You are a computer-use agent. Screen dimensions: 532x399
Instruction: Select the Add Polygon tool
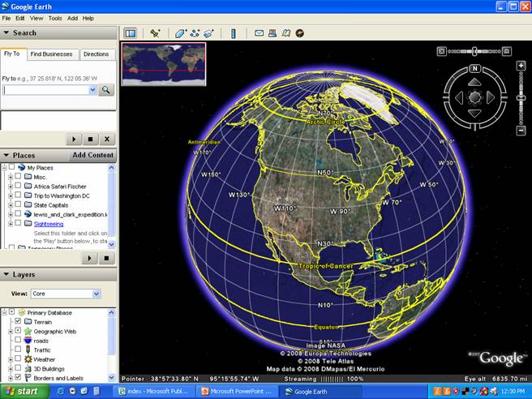click(x=182, y=33)
